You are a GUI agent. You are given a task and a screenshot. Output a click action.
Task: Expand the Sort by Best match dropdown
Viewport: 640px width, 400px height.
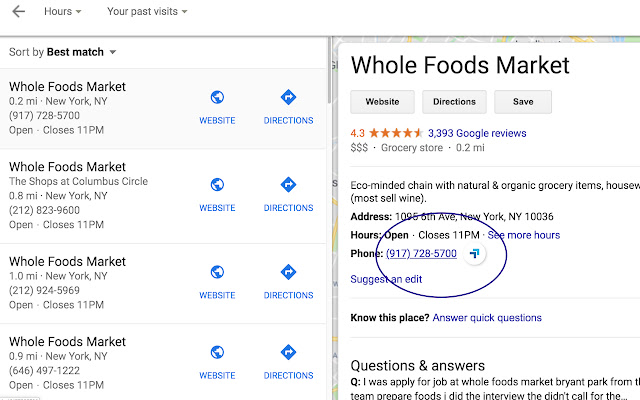63,52
